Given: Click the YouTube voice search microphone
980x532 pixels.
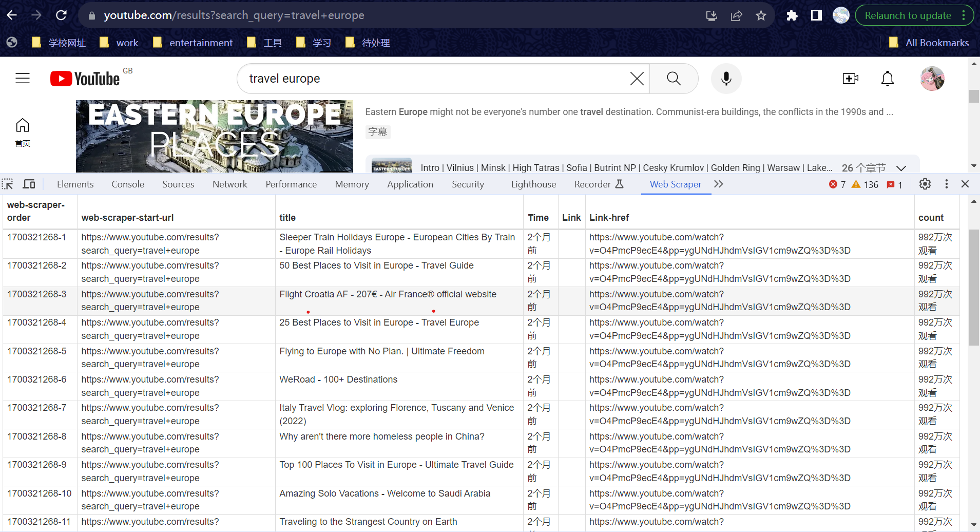Looking at the screenshot, I should coord(726,79).
